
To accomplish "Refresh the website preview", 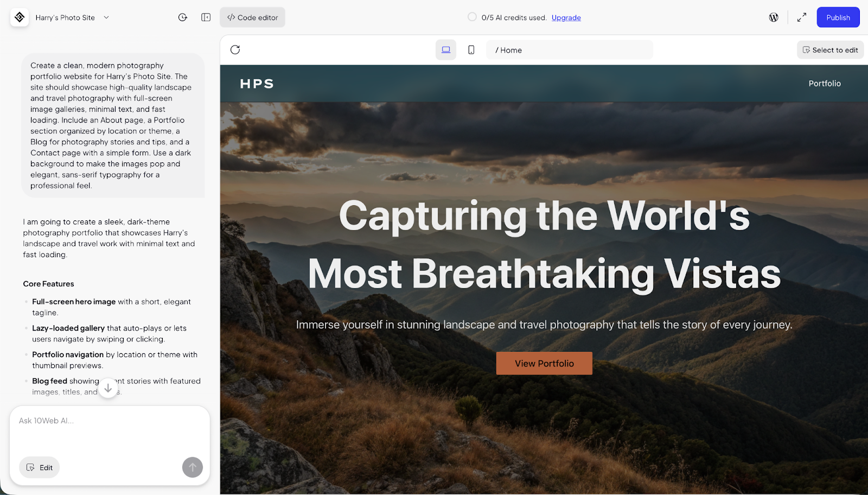I will pos(235,49).
